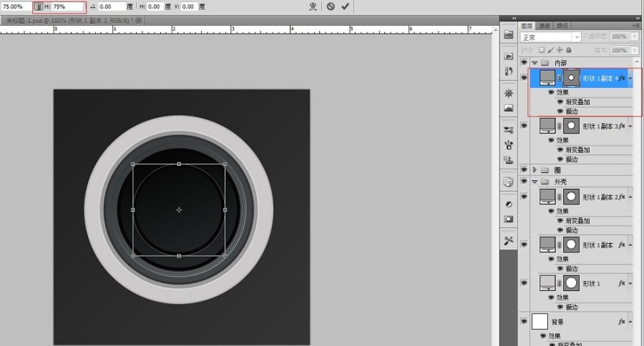Hide the 内部 group

[524, 62]
